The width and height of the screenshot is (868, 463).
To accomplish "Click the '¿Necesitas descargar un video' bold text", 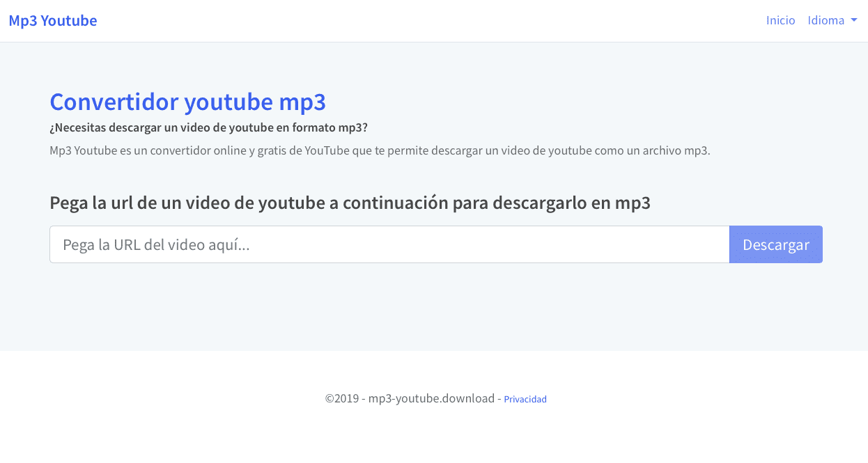I will tap(208, 128).
